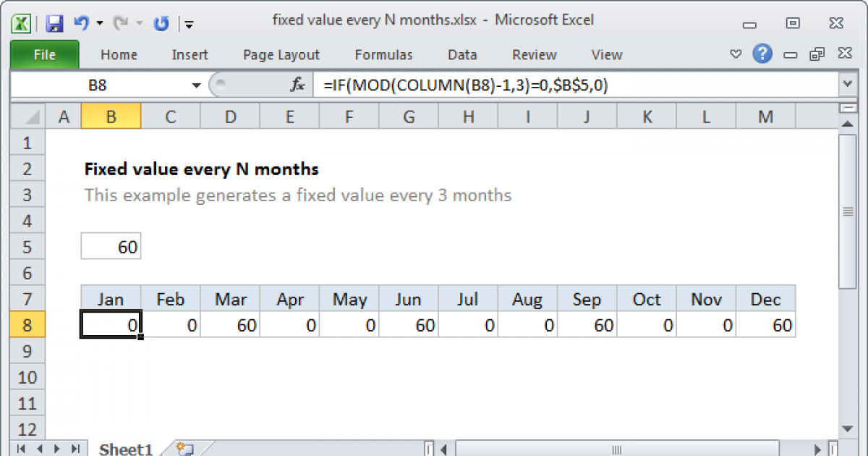Switch to the Formulas tab

[x=383, y=54]
